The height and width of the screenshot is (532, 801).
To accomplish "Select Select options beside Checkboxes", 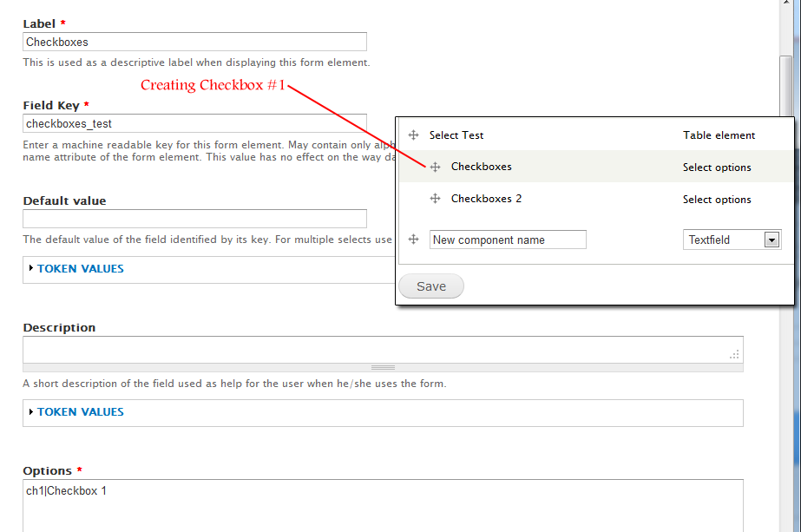I will point(717,167).
